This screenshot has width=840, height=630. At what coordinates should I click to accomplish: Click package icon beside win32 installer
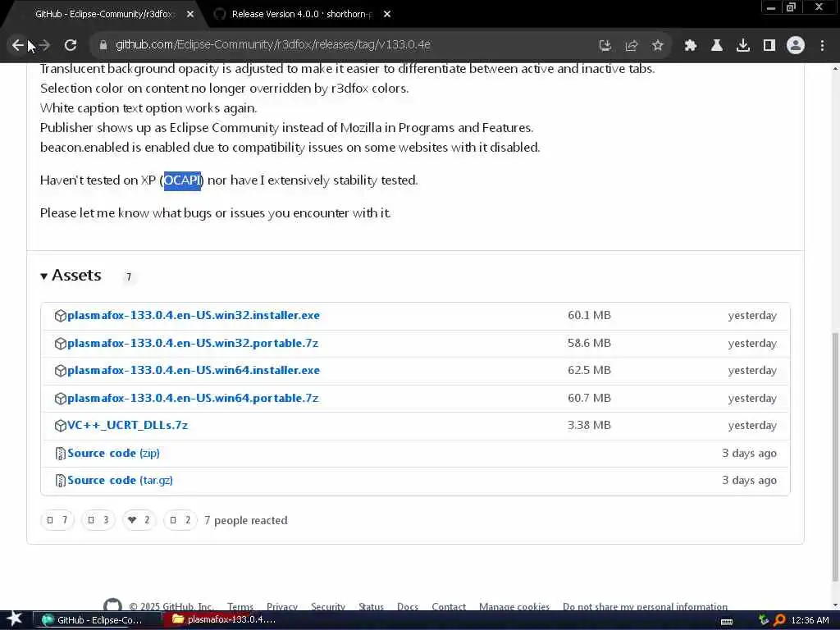point(60,316)
